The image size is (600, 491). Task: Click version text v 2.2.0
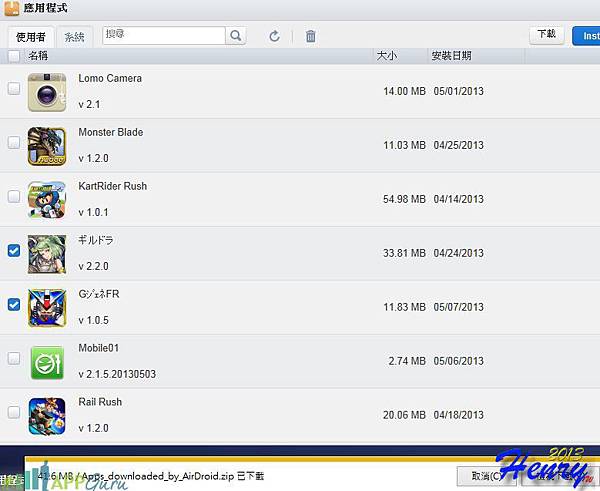(93, 266)
